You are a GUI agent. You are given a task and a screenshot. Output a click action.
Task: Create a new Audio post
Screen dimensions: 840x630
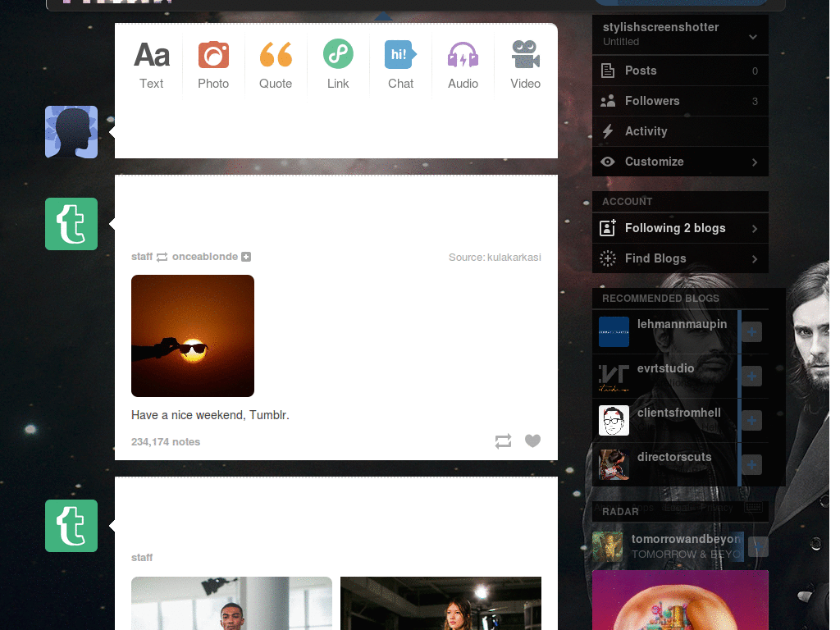click(463, 65)
